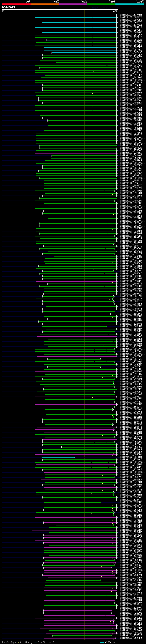This screenshot has height=644, width=146.
Task: Choose hit UniRef100_A5B822
Action: click(131, 635)
